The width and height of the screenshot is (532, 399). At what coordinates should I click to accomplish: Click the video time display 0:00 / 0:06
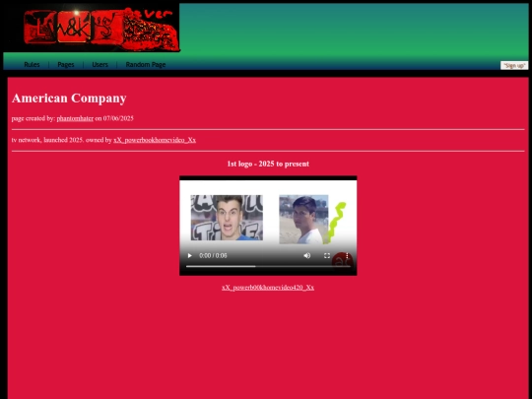coord(213,255)
